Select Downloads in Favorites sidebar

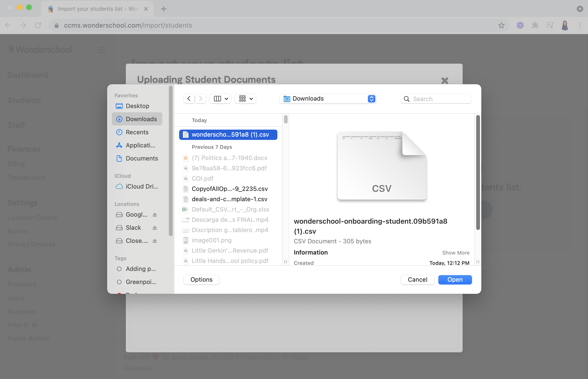[x=137, y=119]
